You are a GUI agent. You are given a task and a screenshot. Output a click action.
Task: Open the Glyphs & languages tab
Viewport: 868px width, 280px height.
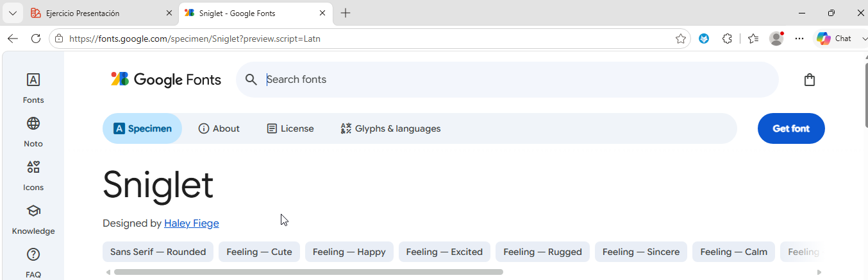point(390,128)
